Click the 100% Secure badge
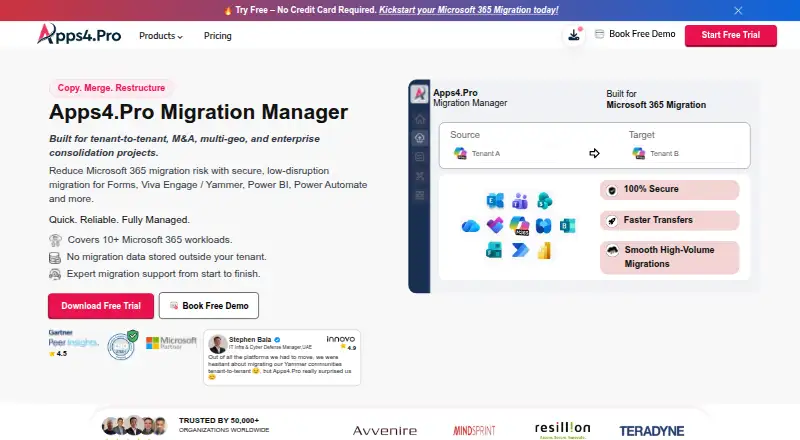Screen dimensions: 800x440 pos(669,189)
